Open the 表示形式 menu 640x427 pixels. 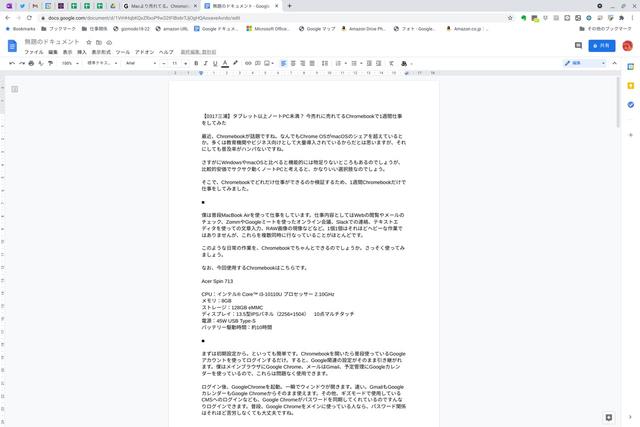pos(101,52)
